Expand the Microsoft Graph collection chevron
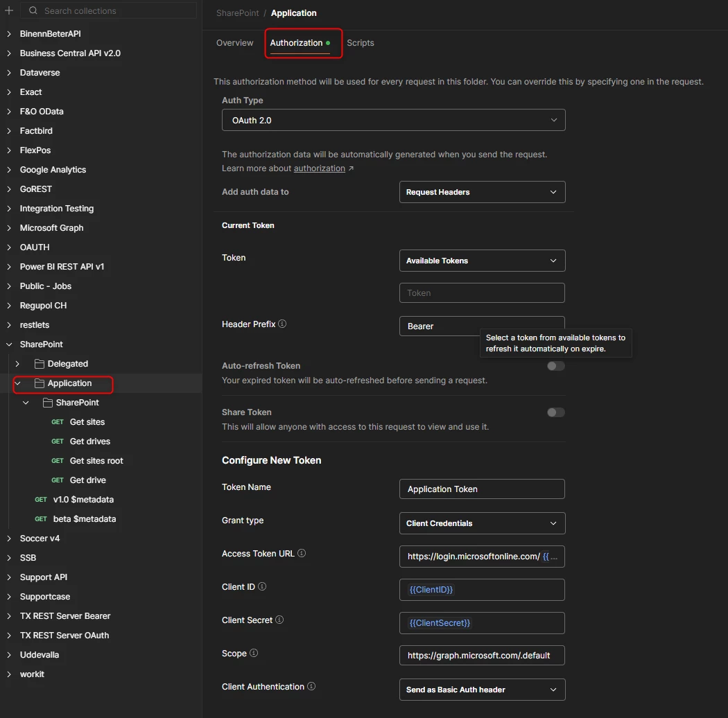This screenshot has width=728, height=718. click(9, 228)
